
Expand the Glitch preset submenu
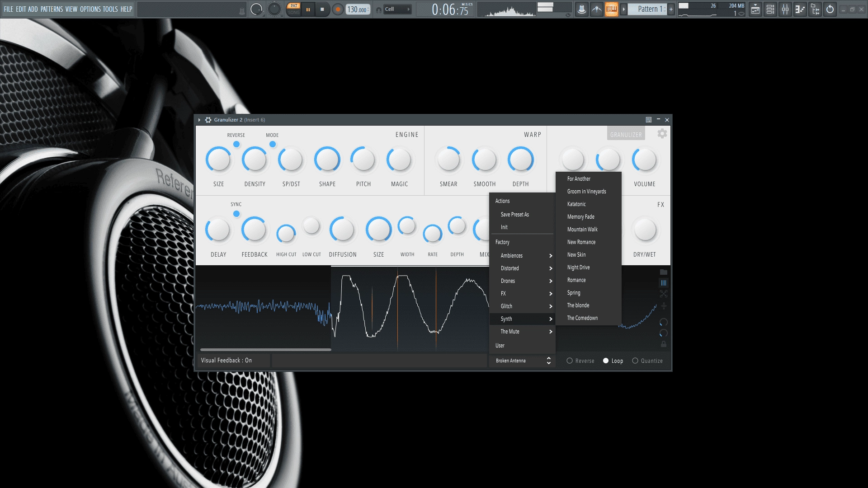point(522,306)
